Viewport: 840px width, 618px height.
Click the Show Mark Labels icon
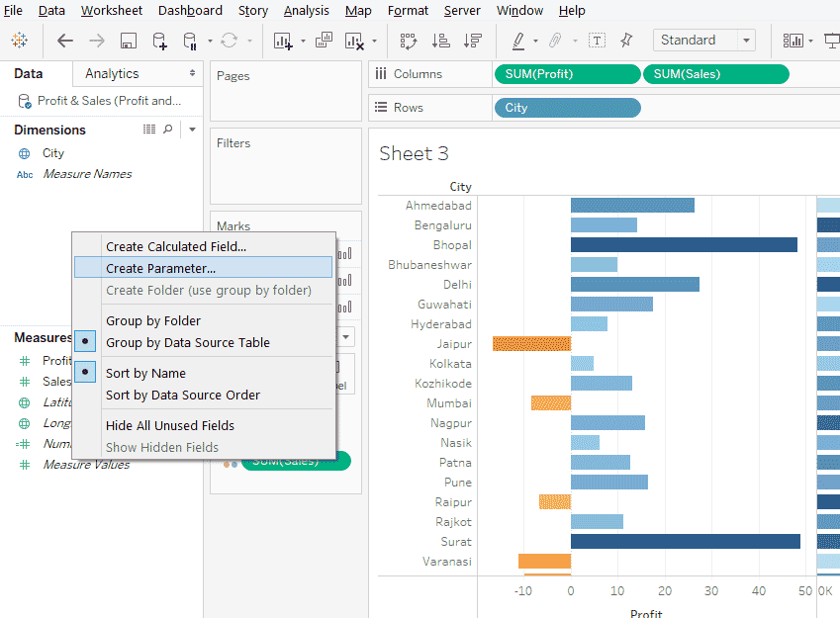tap(598, 40)
